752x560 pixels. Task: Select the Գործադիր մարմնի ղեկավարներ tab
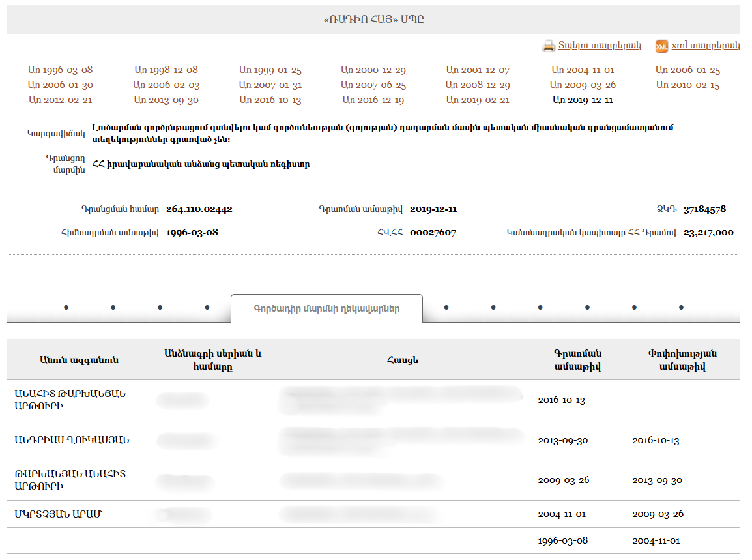click(326, 308)
